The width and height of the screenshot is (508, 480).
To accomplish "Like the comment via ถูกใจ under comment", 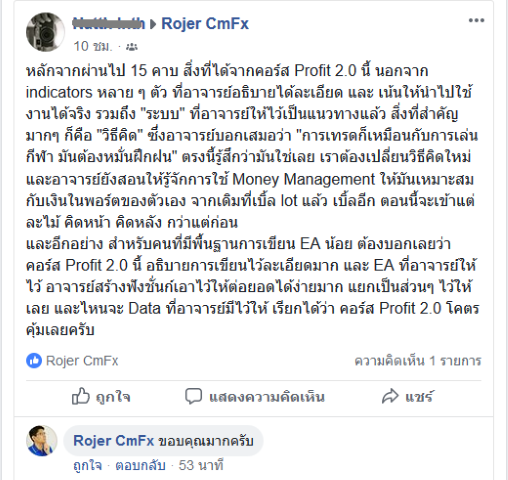I will pyautogui.click(x=88, y=465).
